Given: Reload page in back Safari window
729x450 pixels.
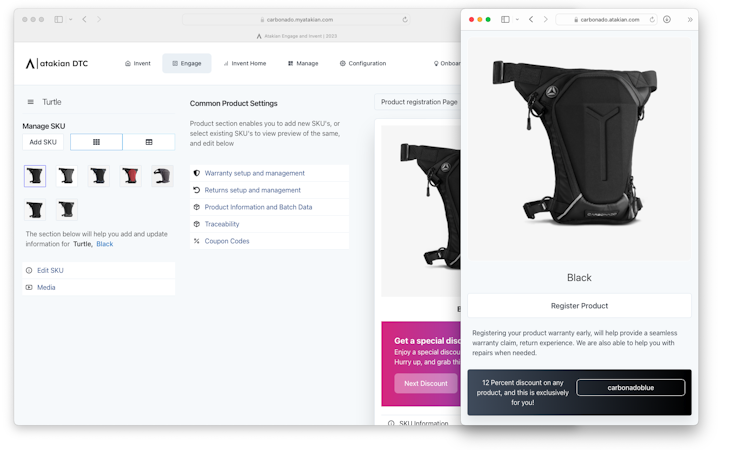Looking at the screenshot, I should click(405, 20).
